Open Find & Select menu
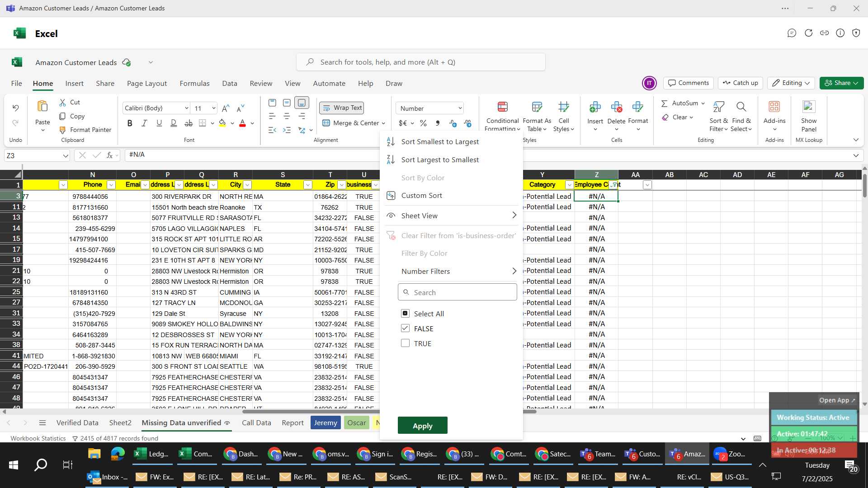The width and height of the screenshot is (868, 488). (741, 116)
